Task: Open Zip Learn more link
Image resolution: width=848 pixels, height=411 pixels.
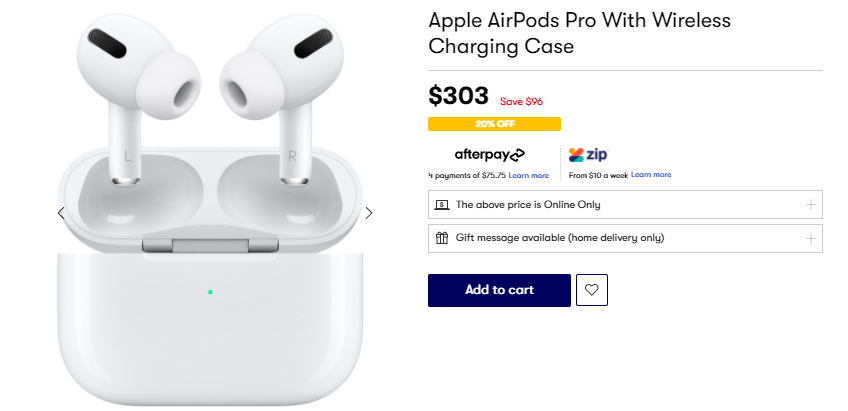Action: (x=651, y=175)
